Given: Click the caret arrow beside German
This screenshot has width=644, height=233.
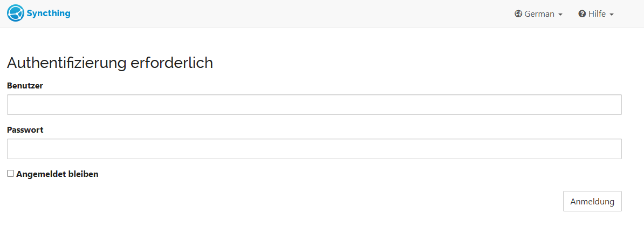Looking at the screenshot, I should 560,15.
